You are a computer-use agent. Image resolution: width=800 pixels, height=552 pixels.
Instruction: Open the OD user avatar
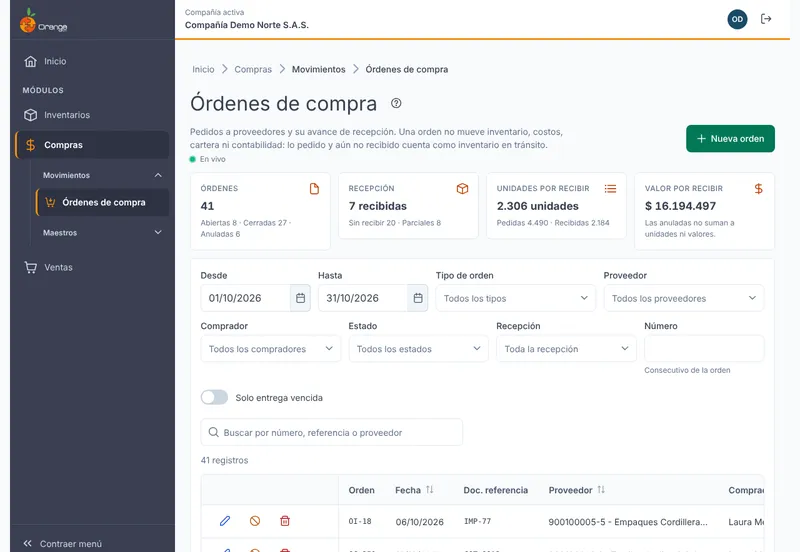[737, 19]
